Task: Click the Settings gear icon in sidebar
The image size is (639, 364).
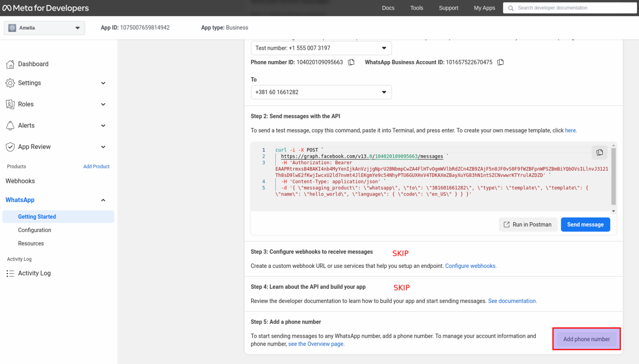Action: click(x=10, y=83)
